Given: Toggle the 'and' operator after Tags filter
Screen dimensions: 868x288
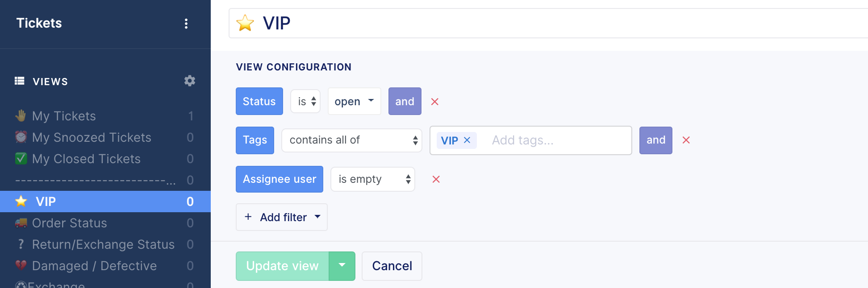Looking at the screenshot, I should (656, 140).
